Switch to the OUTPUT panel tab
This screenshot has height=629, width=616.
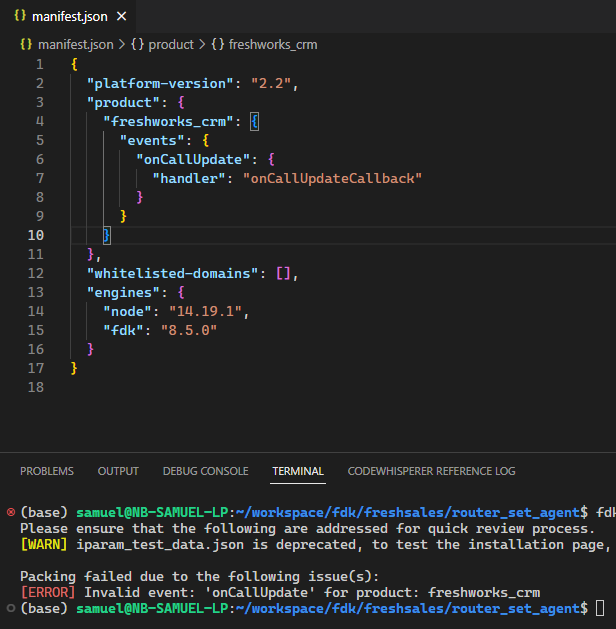click(x=118, y=471)
